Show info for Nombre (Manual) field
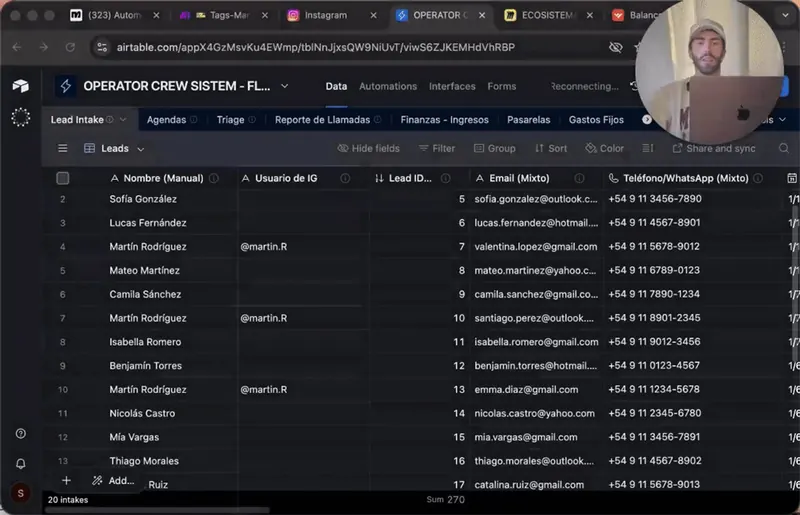This screenshot has height=515, width=800. 214,178
